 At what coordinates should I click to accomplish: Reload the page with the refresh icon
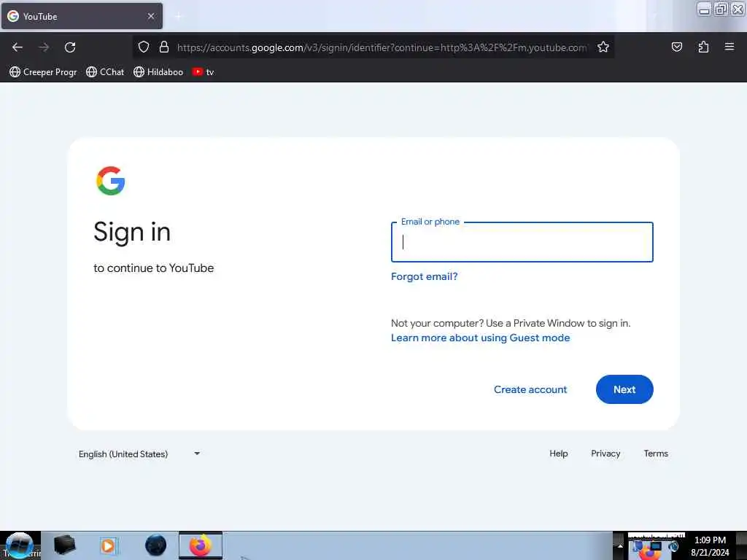(x=70, y=47)
